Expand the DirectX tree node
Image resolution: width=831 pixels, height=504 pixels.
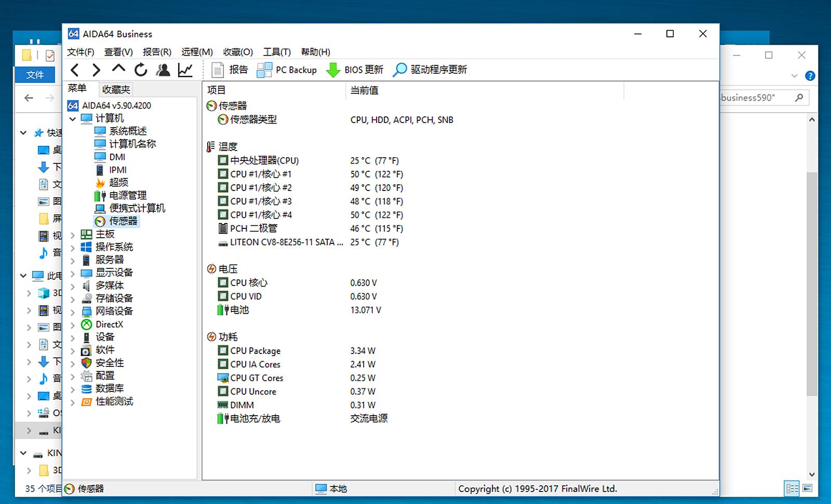pyautogui.click(x=73, y=325)
